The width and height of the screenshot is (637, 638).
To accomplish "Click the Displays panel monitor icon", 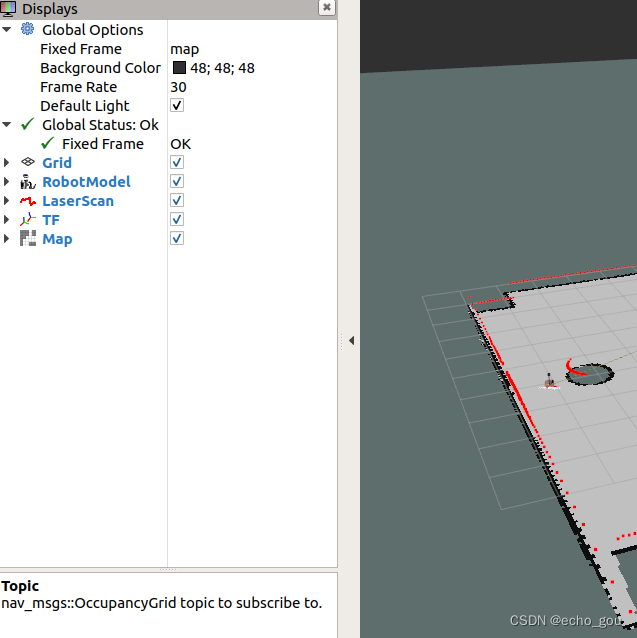I will click(x=8, y=9).
